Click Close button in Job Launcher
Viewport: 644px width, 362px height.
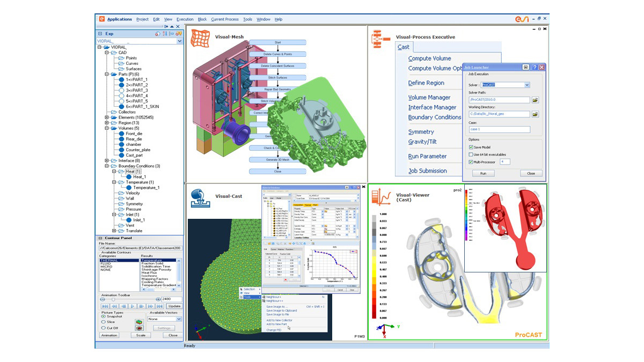click(x=531, y=173)
